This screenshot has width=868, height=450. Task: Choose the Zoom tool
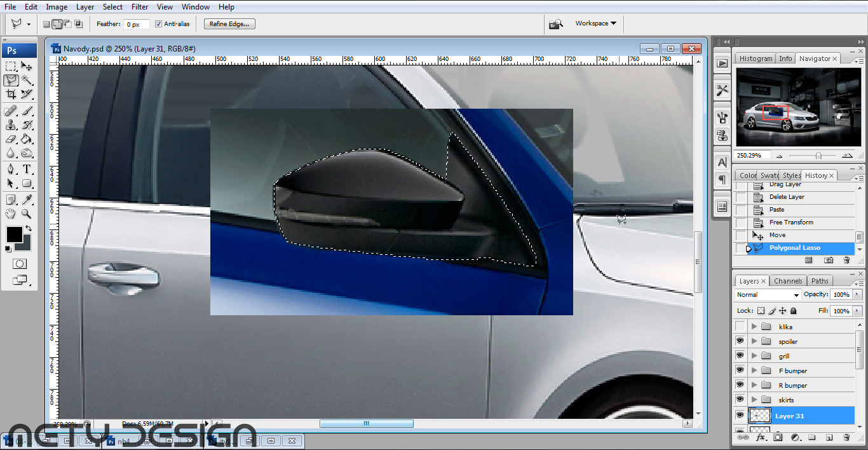pos(27,214)
